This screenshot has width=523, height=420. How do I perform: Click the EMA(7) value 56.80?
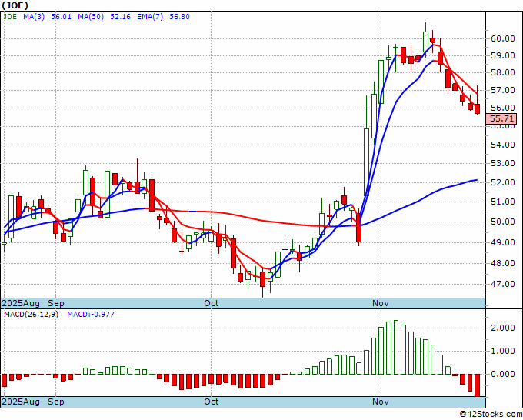(x=179, y=17)
